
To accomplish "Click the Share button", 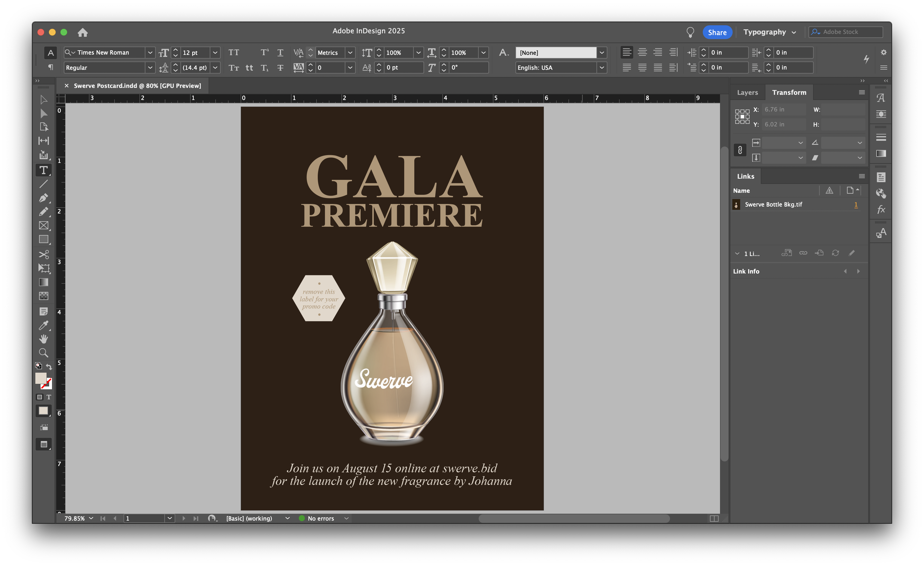I will 717,32.
